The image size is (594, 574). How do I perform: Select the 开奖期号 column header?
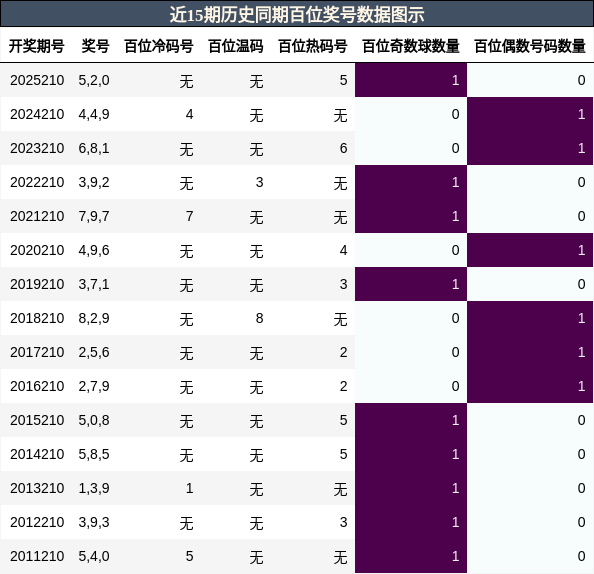(36, 46)
